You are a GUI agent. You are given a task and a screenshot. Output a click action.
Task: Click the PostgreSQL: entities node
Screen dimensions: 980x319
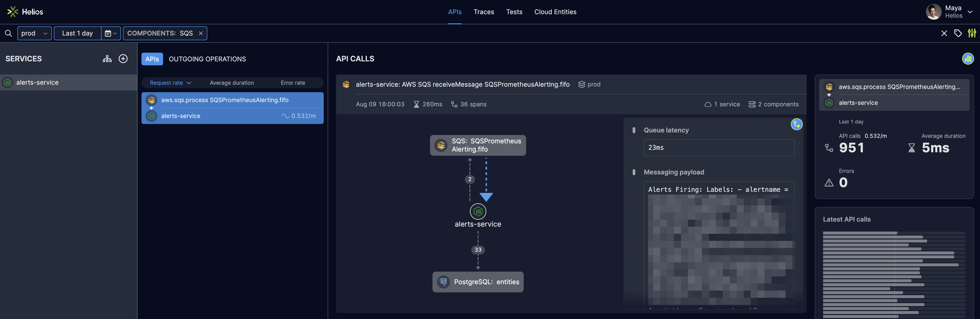pyautogui.click(x=478, y=282)
